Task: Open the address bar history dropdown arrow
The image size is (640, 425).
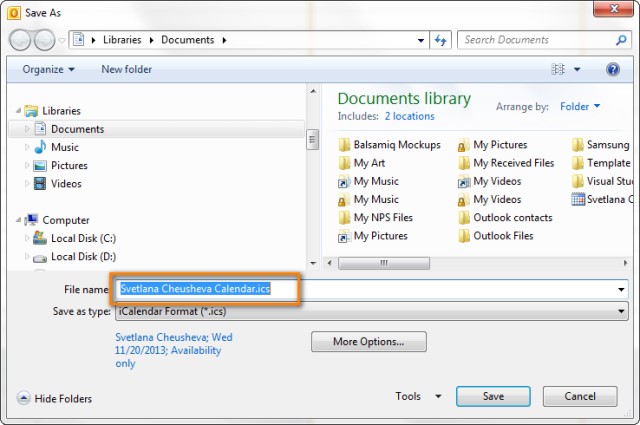Action: pyautogui.click(x=421, y=40)
